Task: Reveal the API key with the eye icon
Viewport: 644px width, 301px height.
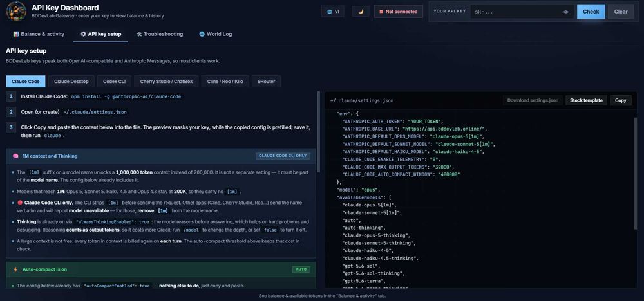Action: pos(566,12)
